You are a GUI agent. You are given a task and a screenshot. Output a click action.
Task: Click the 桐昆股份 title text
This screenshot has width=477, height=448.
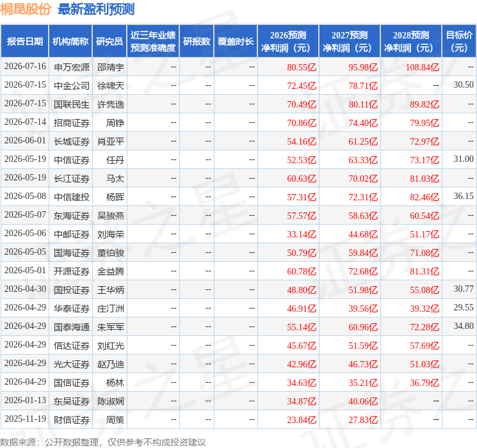point(26,9)
